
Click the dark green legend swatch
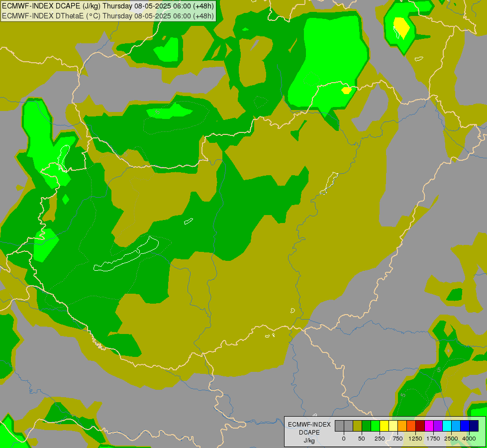pyautogui.click(x=367, y=426)
